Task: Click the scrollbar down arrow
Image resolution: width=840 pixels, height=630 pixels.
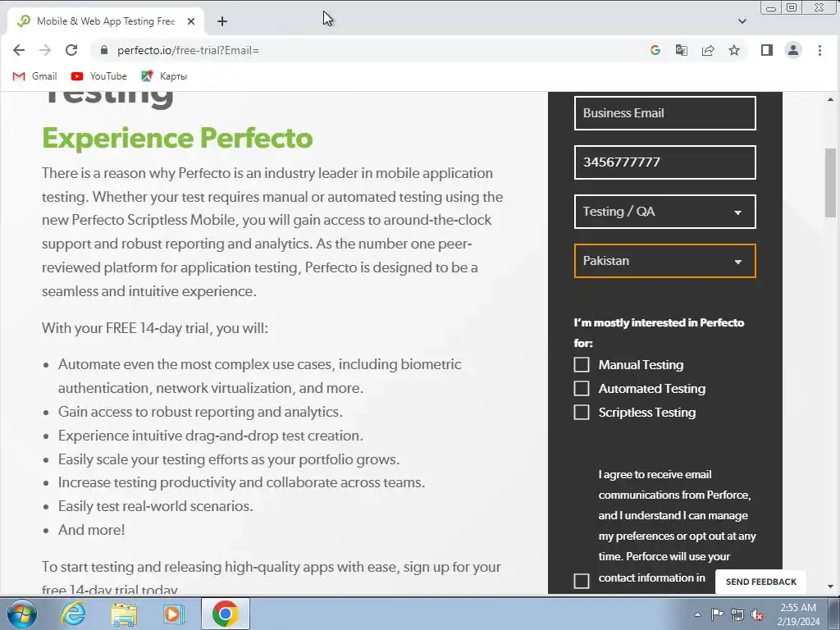Action: pos(830,587)
